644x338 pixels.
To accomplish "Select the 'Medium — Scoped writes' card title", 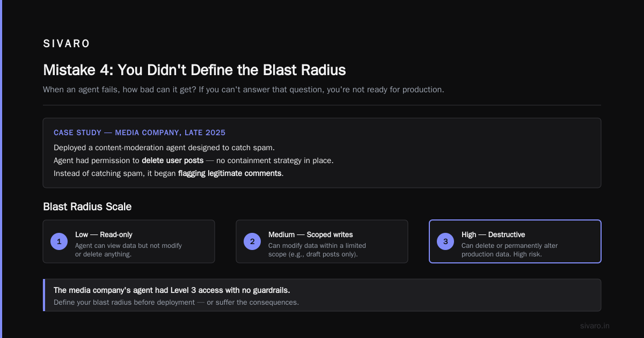I will coord(311,234).
